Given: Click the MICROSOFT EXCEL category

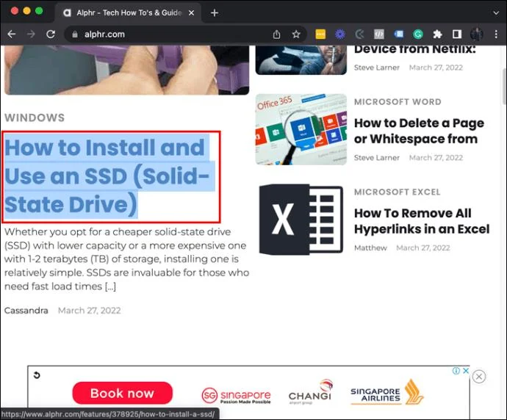Looking at the screenshot, I should [x=398, y=192].
